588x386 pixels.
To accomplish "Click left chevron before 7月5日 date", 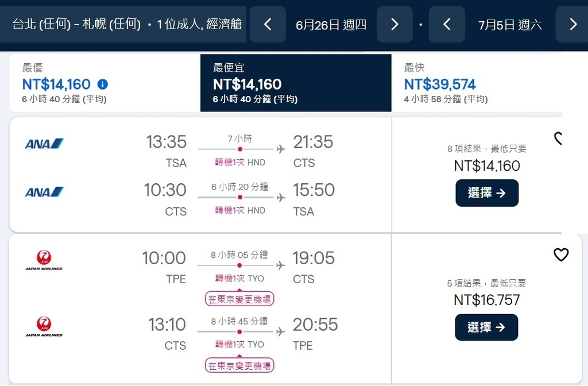I will point(447,24).
